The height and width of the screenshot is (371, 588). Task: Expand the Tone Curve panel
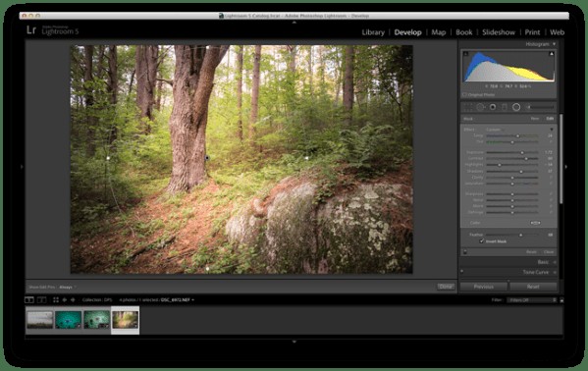tap(555, 272)
